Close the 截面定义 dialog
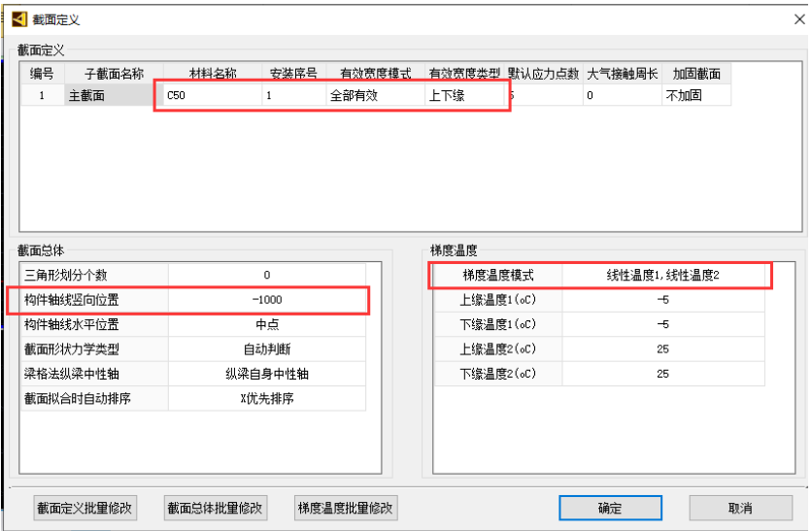The width and height of the screenshot is (812, 531). [x=799, y=19]
